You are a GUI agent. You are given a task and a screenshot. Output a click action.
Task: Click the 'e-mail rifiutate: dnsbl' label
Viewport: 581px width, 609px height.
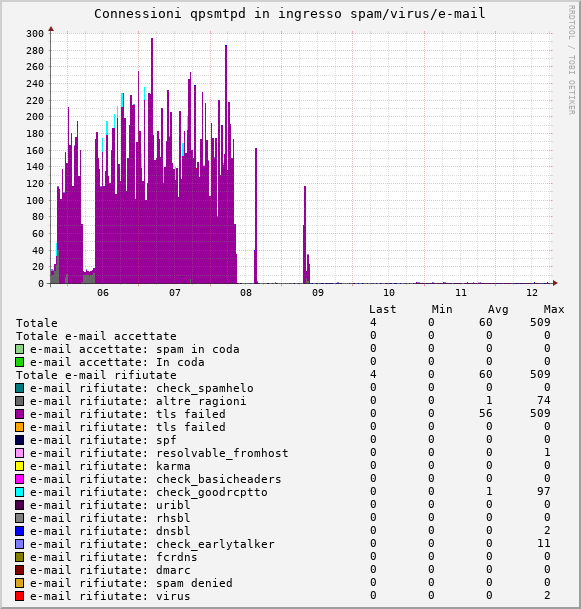tap(110, 531)
